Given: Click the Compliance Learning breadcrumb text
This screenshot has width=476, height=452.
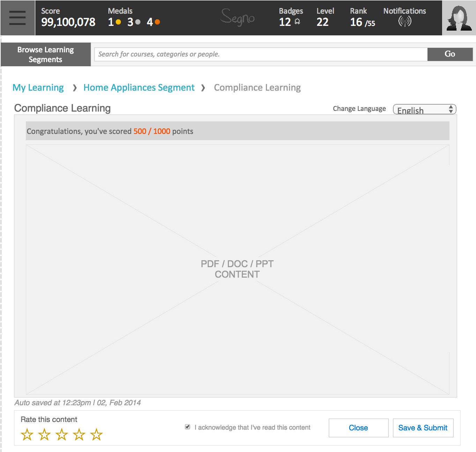Looking at the screenshot, I should [x=258, y=88].
